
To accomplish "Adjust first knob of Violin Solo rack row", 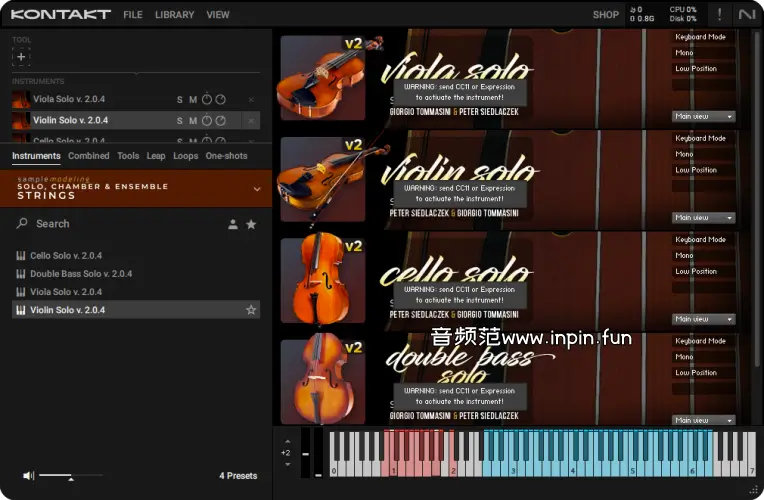I will click(x=207, y=120).
